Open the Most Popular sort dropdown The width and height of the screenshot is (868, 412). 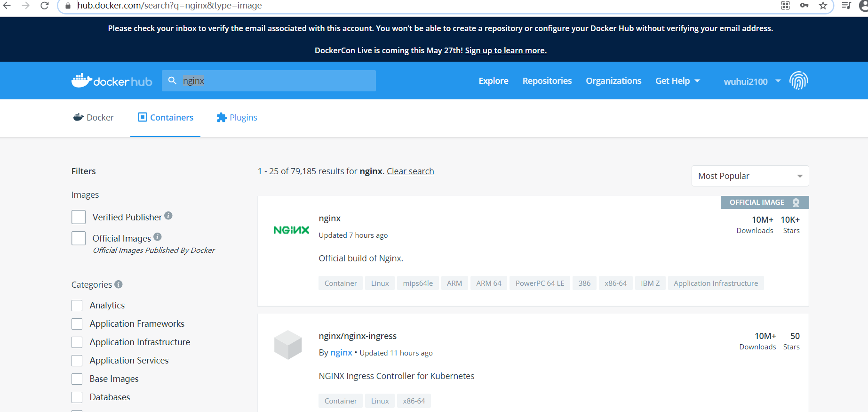pyautogui.click(x=750, y=176)
